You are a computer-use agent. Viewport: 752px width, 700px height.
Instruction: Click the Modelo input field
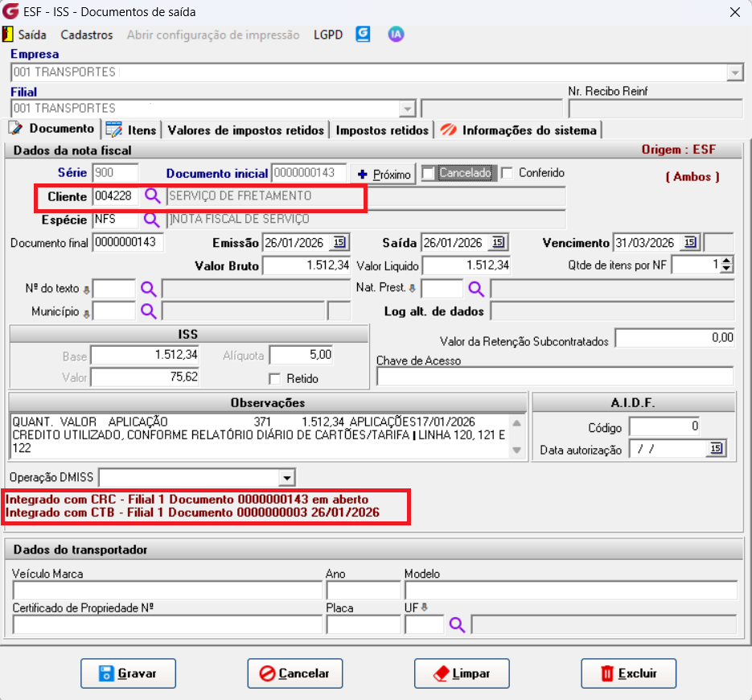click(x=571, y=590)
